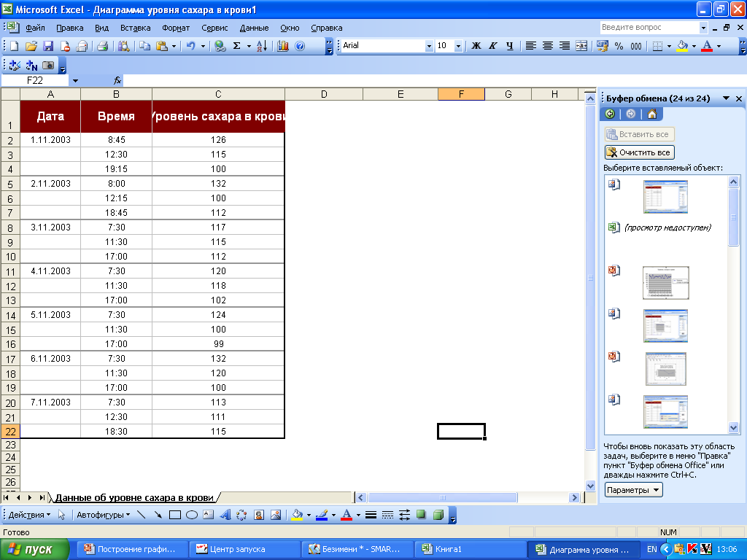The height and width of the screenshot is (560, 747).
Task: Click the Sort Ascending icon
Action: click(x=262, y=46)
